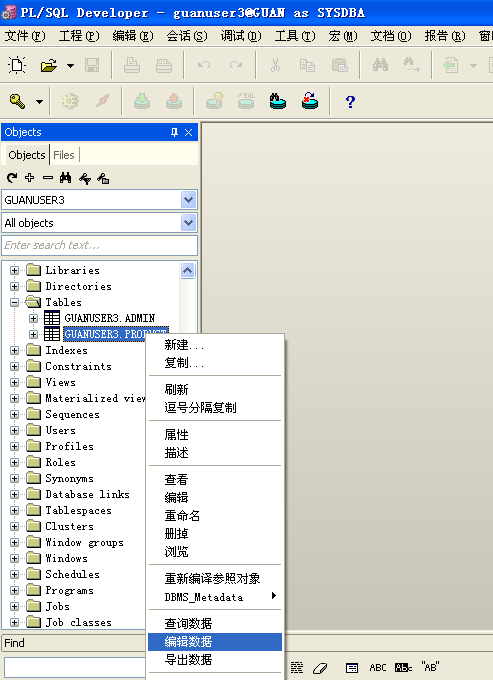Click the Redo arrow icon
The width and height of the screenshot is (493, 680).
[236, 65]
